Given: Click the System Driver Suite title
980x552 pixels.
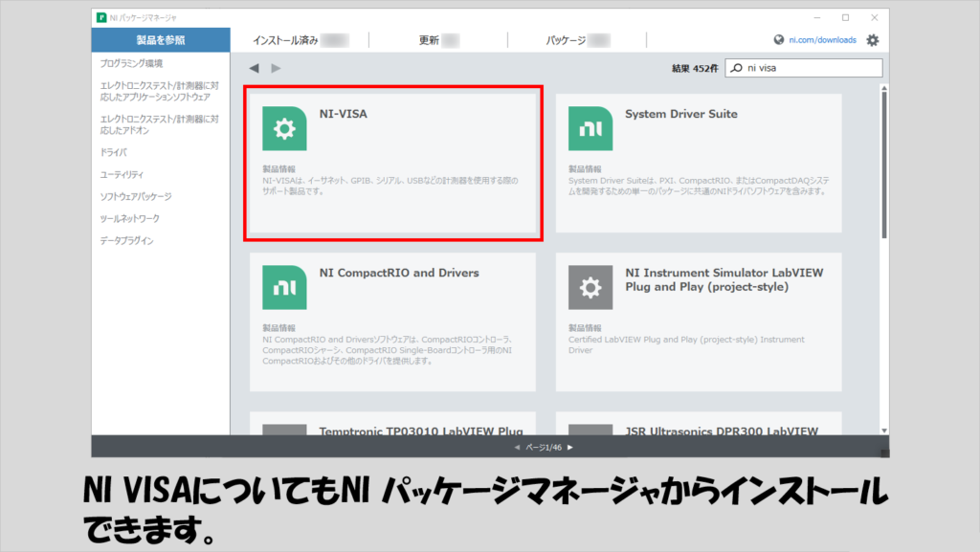Looking at the screenshot, I should click(x=681, y=114).
